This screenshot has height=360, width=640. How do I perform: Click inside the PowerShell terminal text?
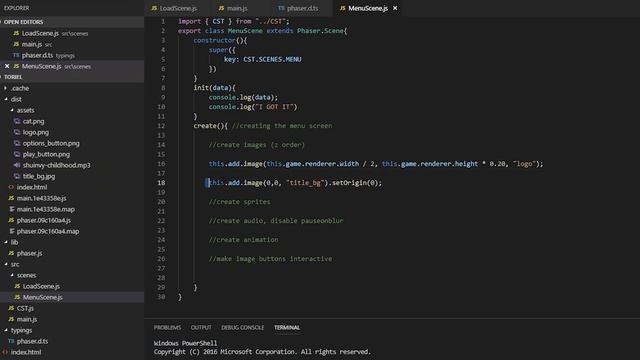click(262, 347)
